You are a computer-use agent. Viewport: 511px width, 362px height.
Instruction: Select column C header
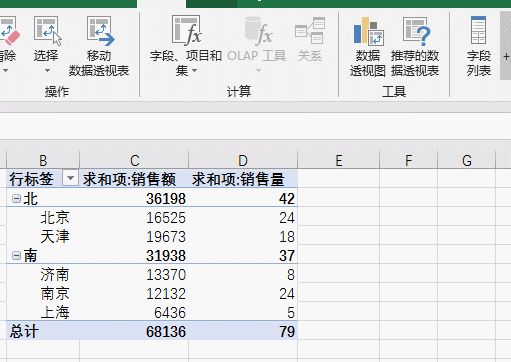point(134,160)
